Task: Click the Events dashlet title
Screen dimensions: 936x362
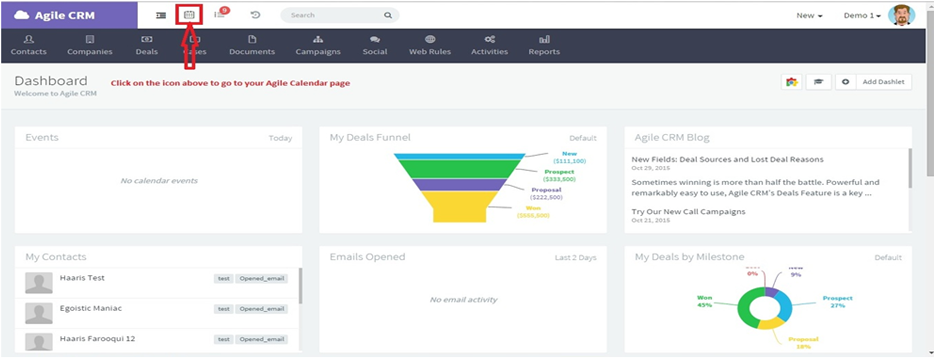Action: coord(42,137)
